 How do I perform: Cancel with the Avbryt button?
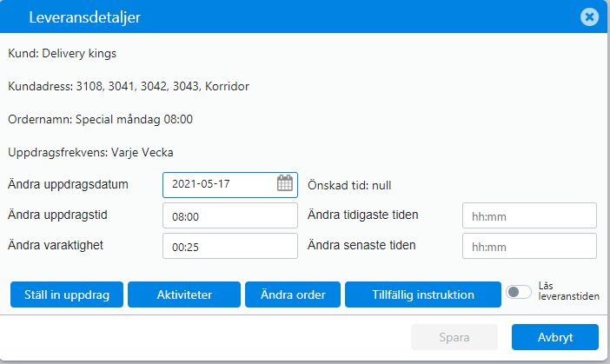pyautogui.click(x=555, y=337)
